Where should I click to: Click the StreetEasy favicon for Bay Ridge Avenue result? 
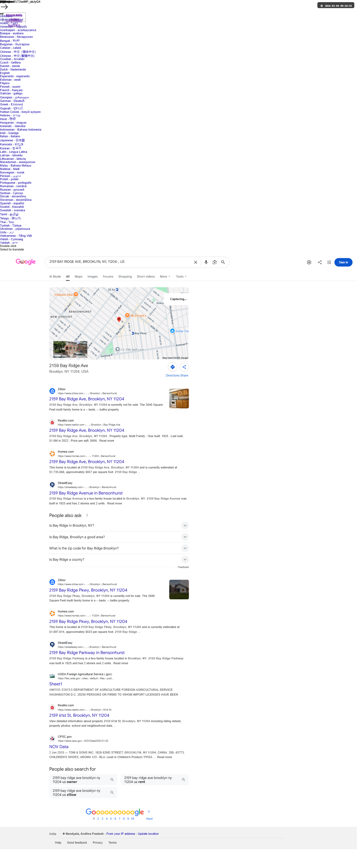52,485
